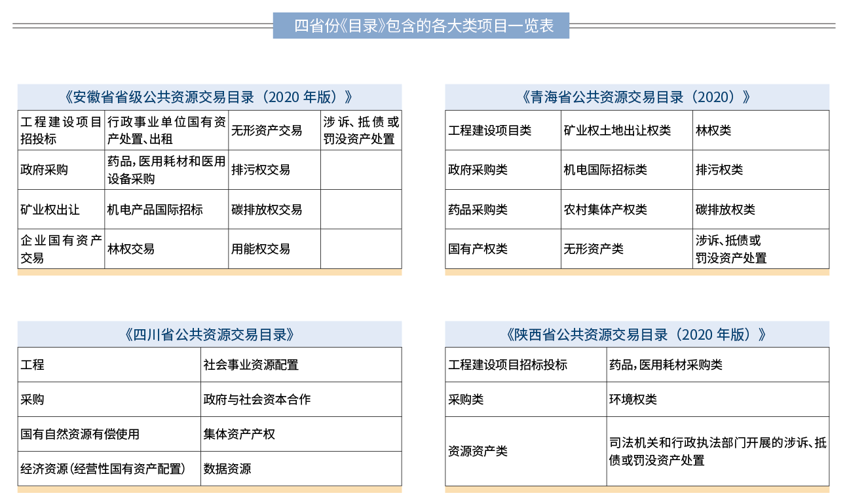Click the cell 药品、医用耗材和医用设备采购

(166, 170)
